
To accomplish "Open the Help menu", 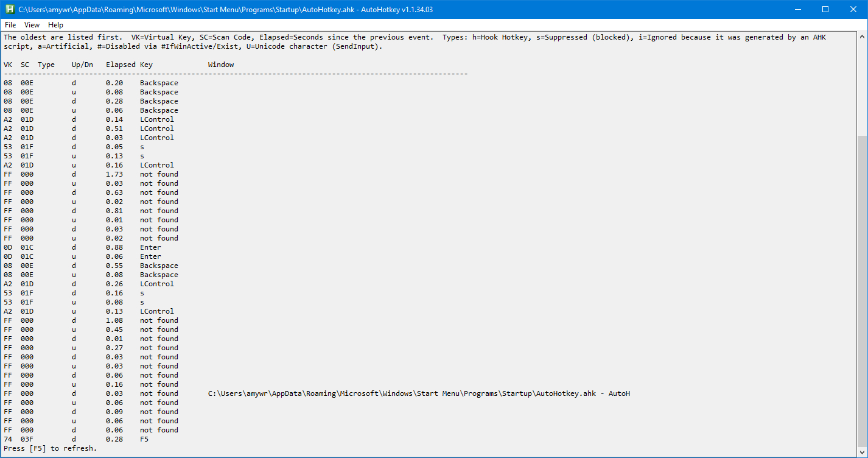I will (x=55, y=25).
